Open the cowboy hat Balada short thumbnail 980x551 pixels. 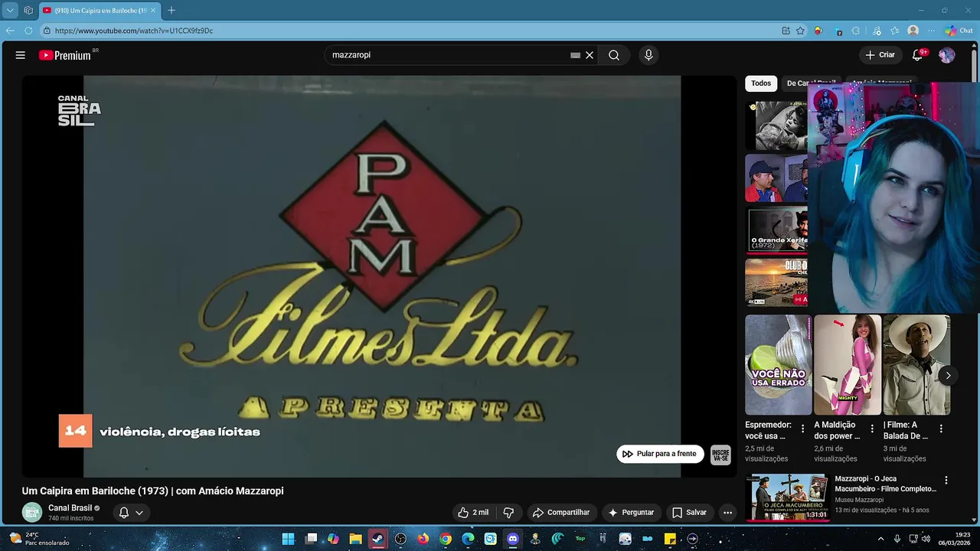coord(916,365)
